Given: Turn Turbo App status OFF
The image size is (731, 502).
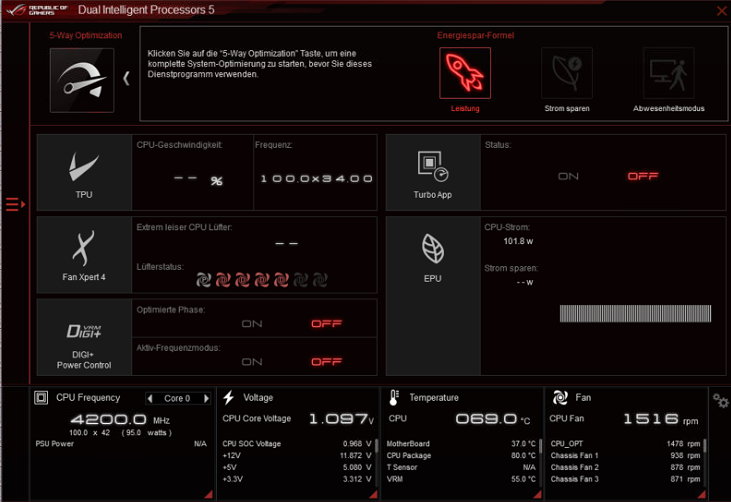Looking at the screenshot, I should [643, 176].
